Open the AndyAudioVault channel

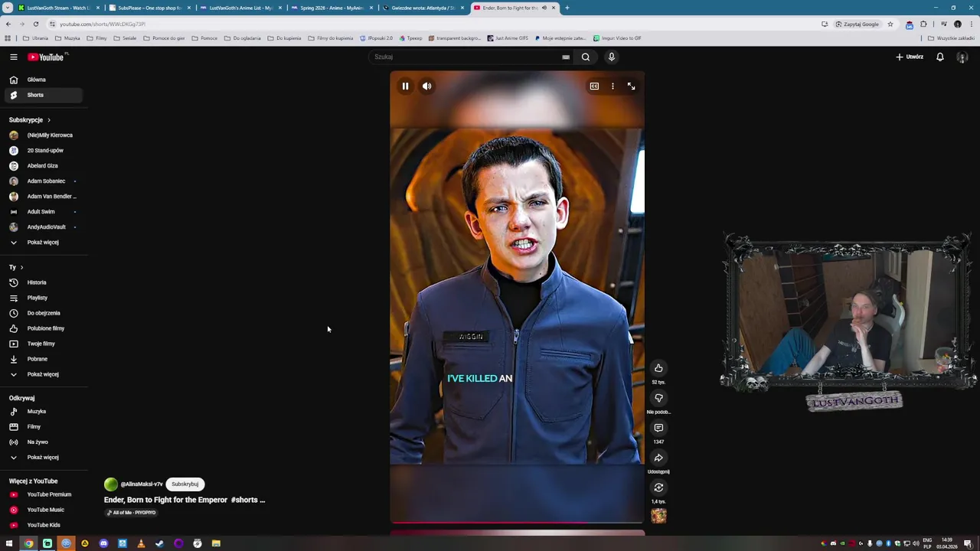(44, 227)
